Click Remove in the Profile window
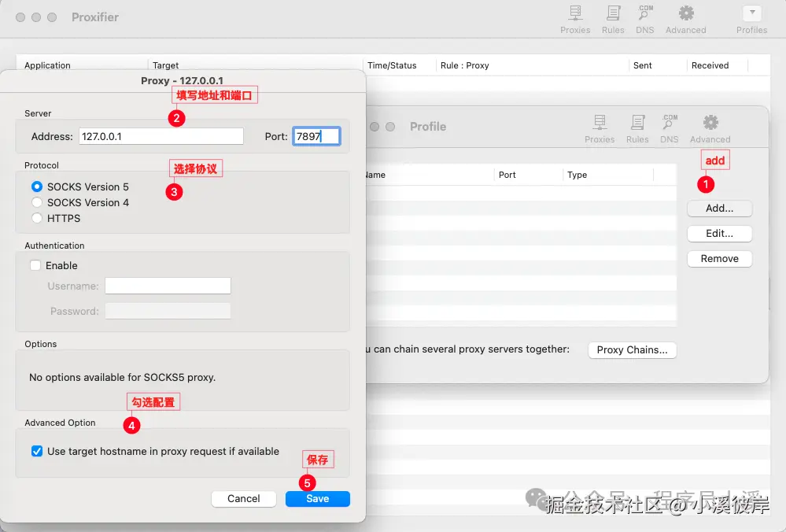This screenshot has height=532, width=786. click(719, 259)
